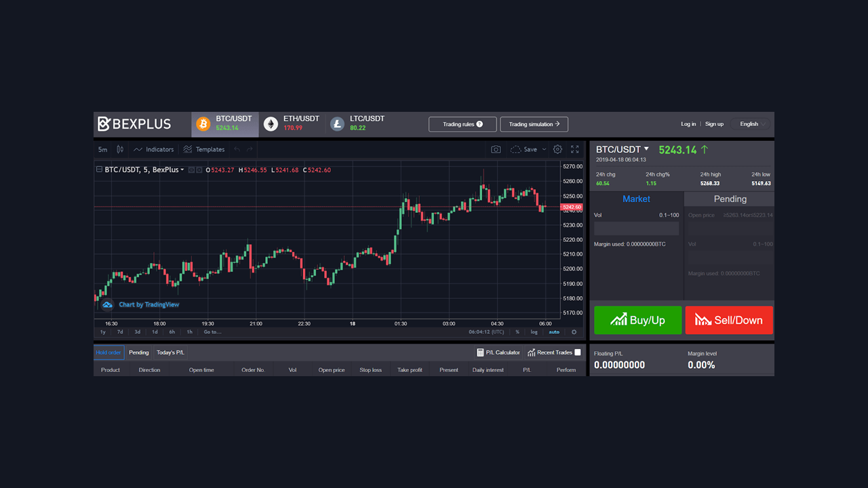Viewport: 868px width, 488px height.
Task: Click the Product column header
Action: pyautogui.click(x=111, y=370)
